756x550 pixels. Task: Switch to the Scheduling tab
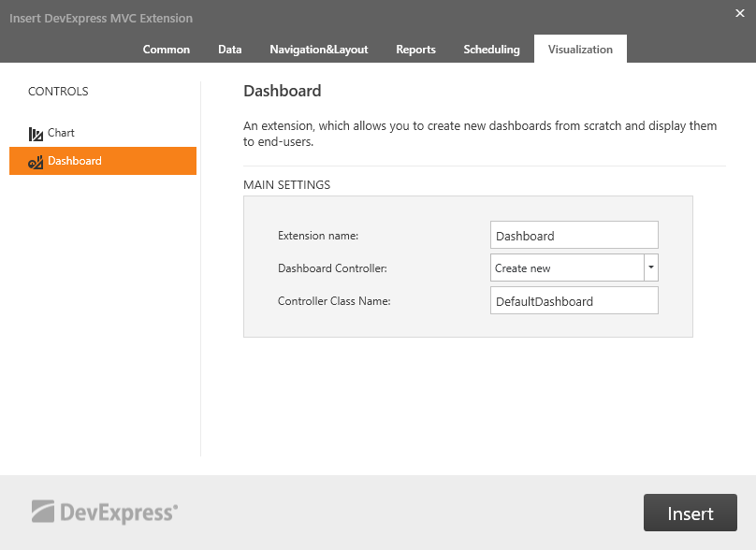point(491,50)
